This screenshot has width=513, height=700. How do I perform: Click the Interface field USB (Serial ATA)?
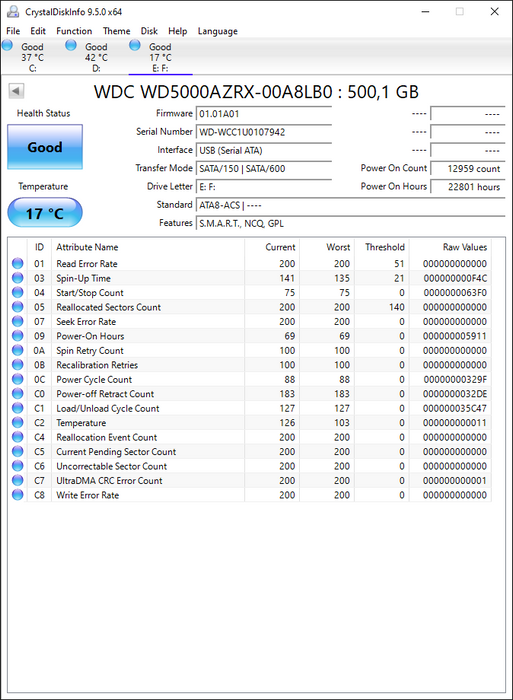pos(264,150)
